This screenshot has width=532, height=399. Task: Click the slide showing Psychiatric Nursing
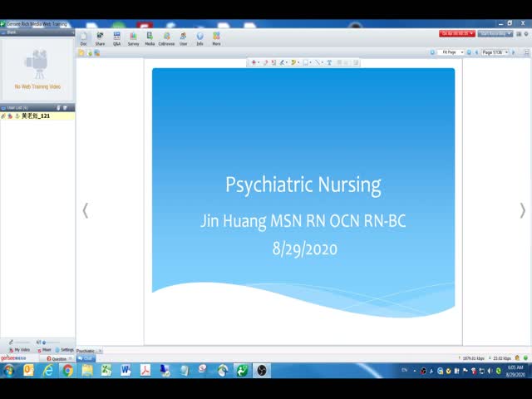click(303, 194)
